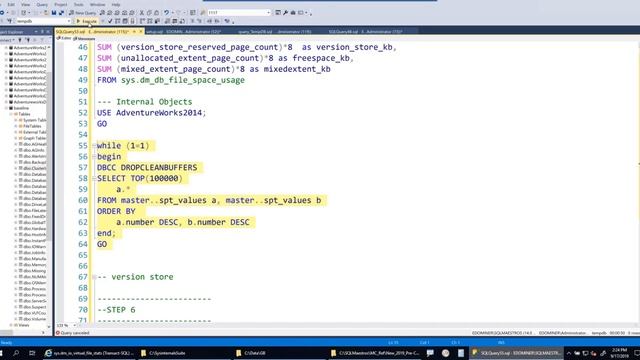Select the dbo.Volume table in Object Explorer

(34, 319)
